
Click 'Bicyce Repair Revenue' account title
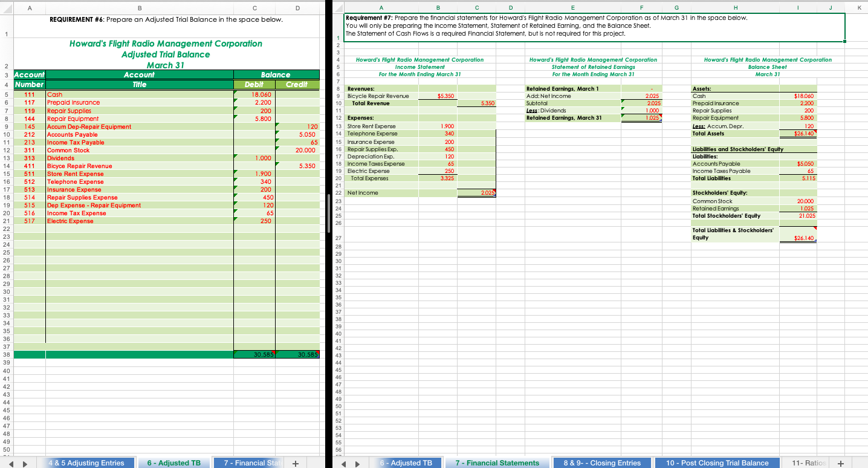click(139, 166)
